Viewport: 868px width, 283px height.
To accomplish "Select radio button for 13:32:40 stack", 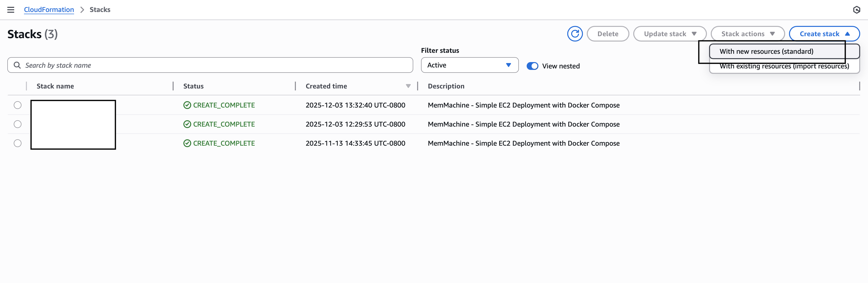I will pyautogui.click(x=18, y=105).
